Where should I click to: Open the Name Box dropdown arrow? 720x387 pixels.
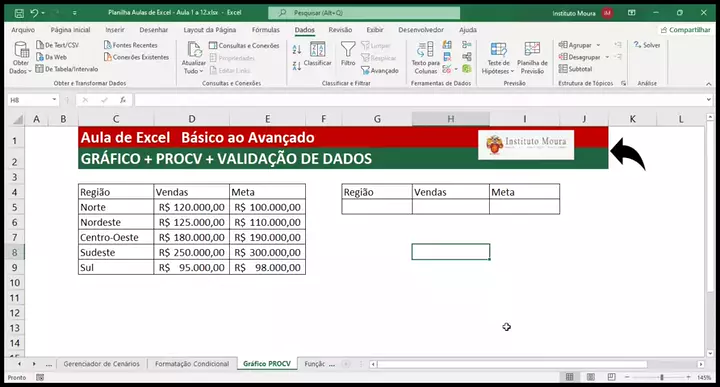point(54,100)
